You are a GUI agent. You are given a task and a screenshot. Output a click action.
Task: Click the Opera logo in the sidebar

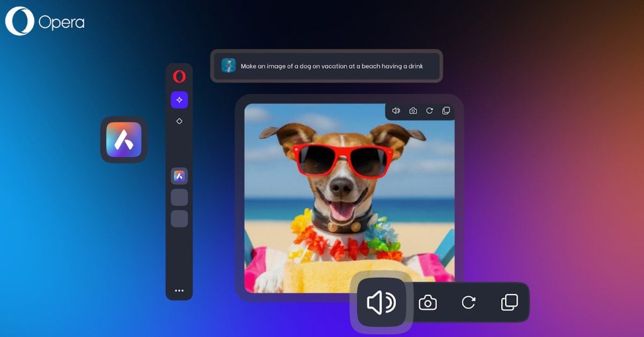tap(179, 76)
